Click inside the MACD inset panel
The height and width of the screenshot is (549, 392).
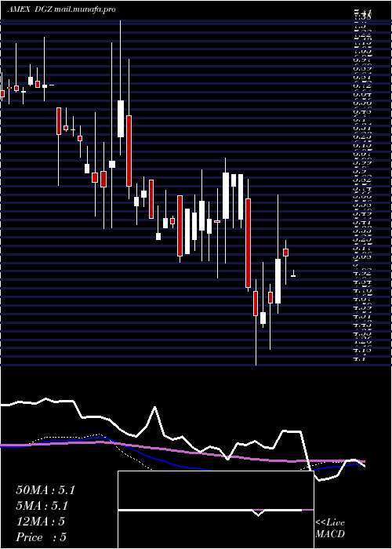[x=216, y=510]
